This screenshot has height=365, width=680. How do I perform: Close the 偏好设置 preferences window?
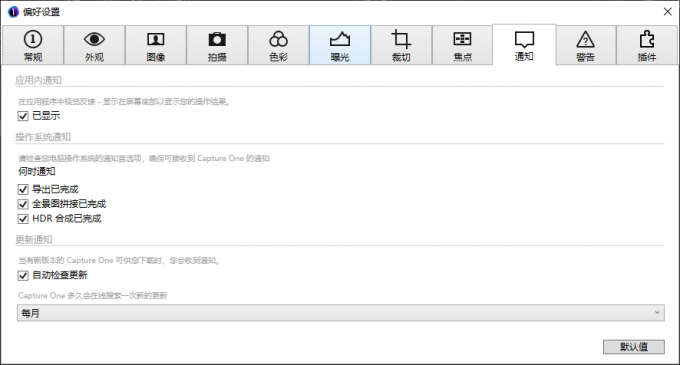pos(667,12)
